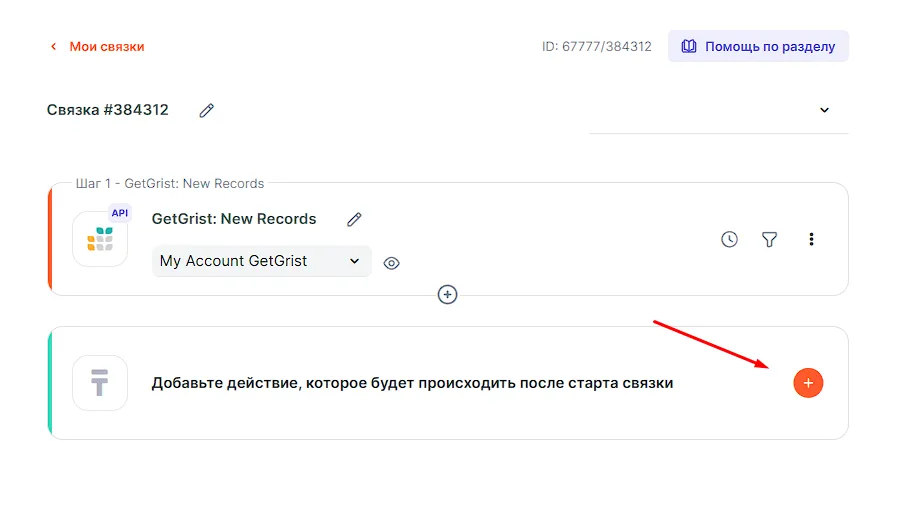Open the filter funnel icon in step 1
904x507 pixels.
769,240
